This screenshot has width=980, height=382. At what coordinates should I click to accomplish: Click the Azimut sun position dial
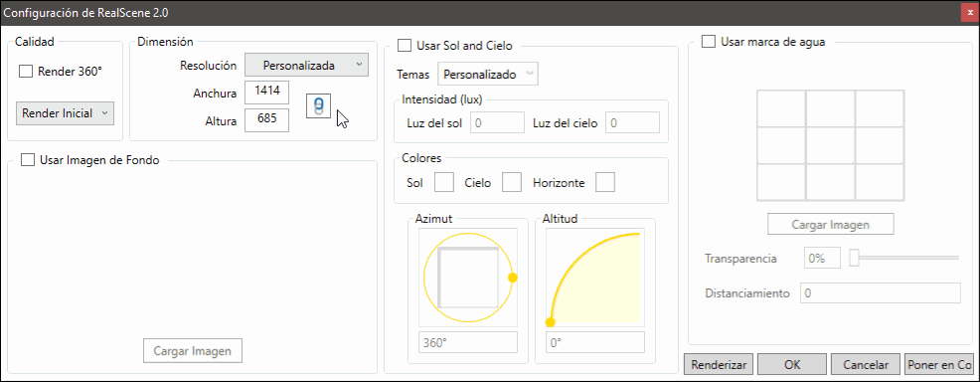pyautogui.click(x=468, y=277)
